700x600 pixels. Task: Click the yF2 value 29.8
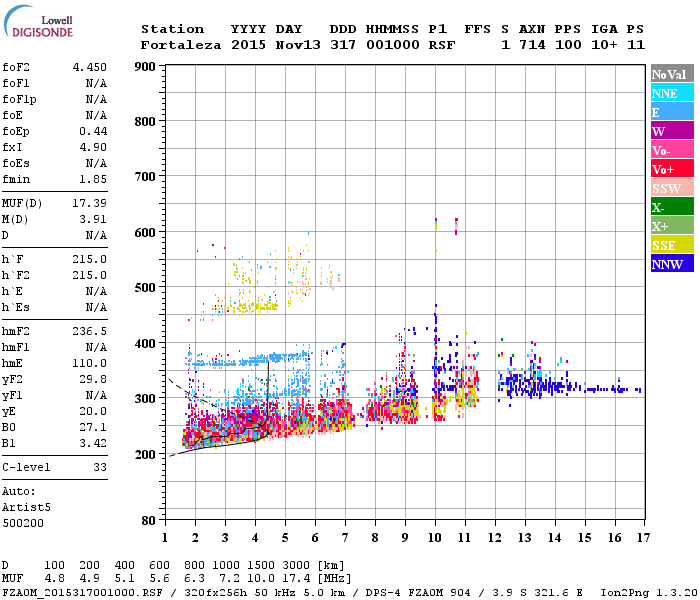[93, 379]
